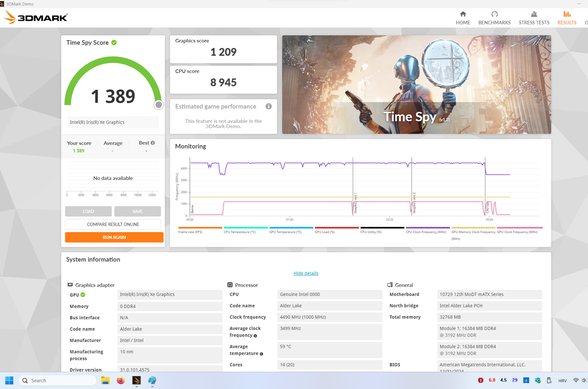Click the red badge tray icon
Screen dimensions: 588x389
(480, 380)
